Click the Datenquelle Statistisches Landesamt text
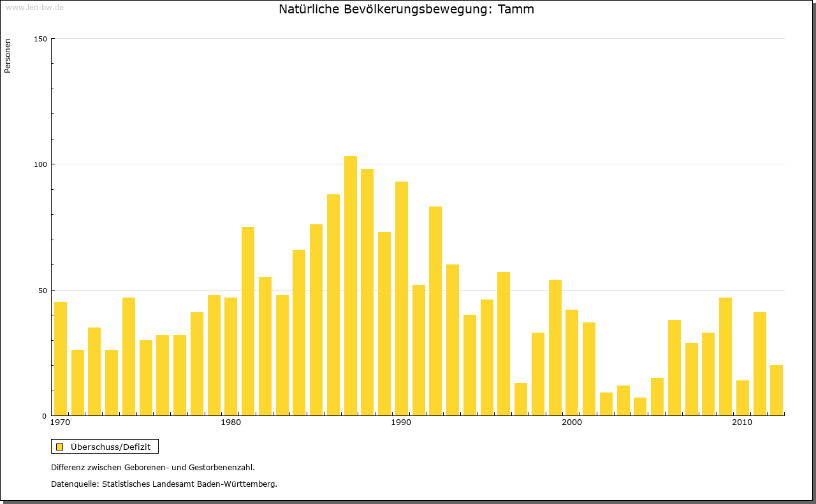 [164, 484]
